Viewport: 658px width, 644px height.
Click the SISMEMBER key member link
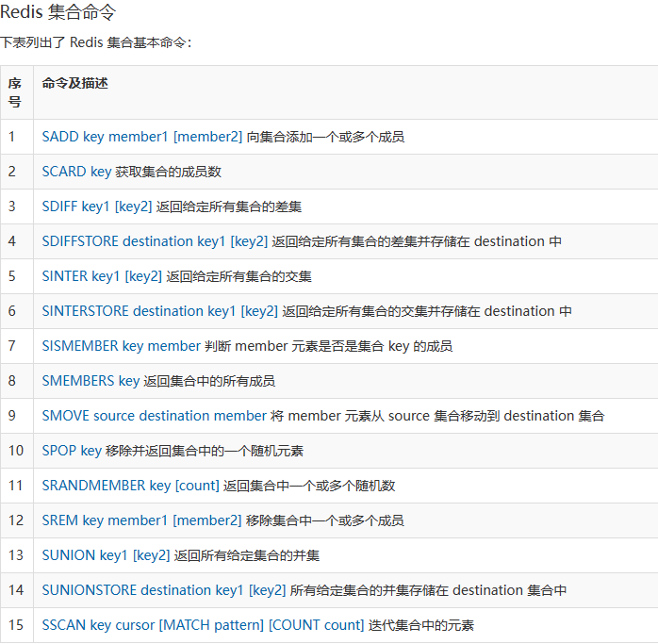(x=121, y=346)
